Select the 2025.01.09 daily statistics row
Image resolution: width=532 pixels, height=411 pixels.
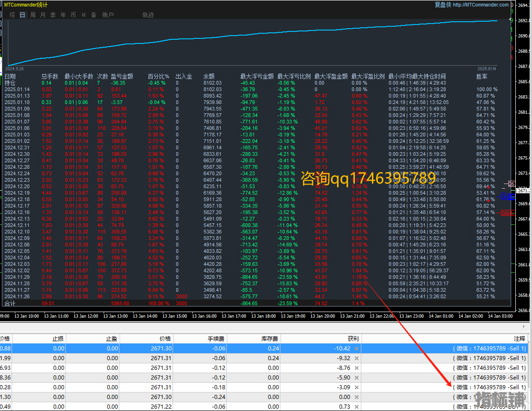[x=17, y=109]
